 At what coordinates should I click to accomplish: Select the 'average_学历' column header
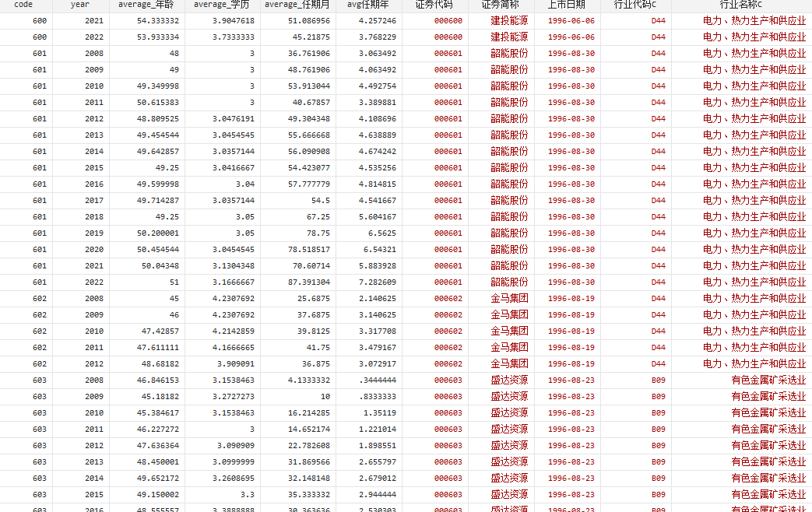click(221, 5)
